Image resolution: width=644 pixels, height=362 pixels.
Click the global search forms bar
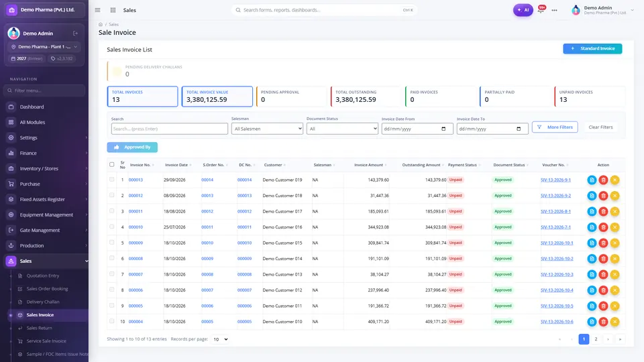(x=325, y=10)
